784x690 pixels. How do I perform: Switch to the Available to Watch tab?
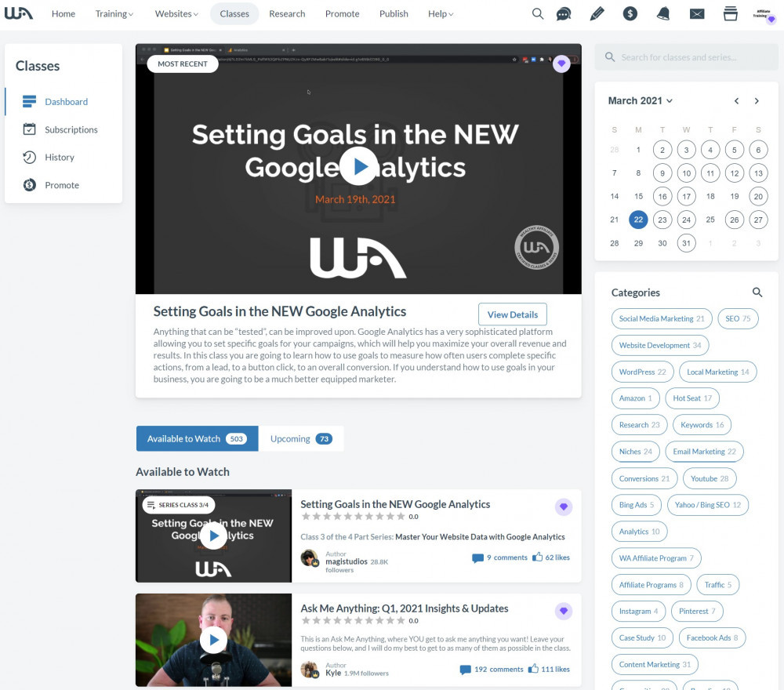197,438
